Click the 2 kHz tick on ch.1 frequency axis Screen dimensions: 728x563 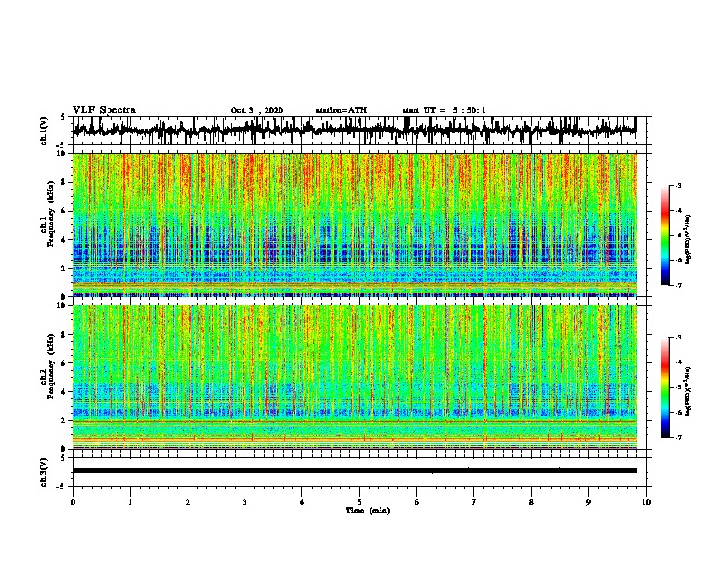pyautogui.click(x=64, y=268)
